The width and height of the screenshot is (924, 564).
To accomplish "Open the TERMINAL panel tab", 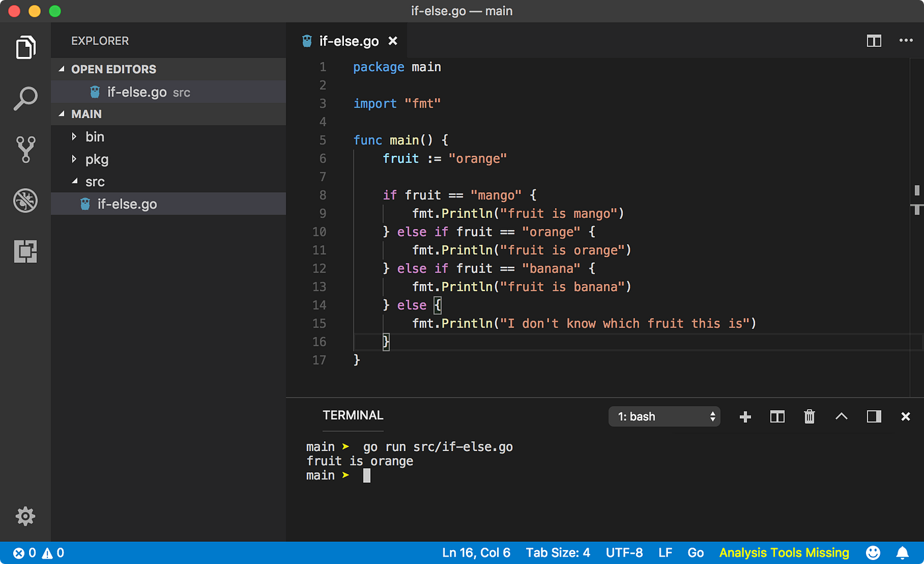I will click(x=352, y=415).
